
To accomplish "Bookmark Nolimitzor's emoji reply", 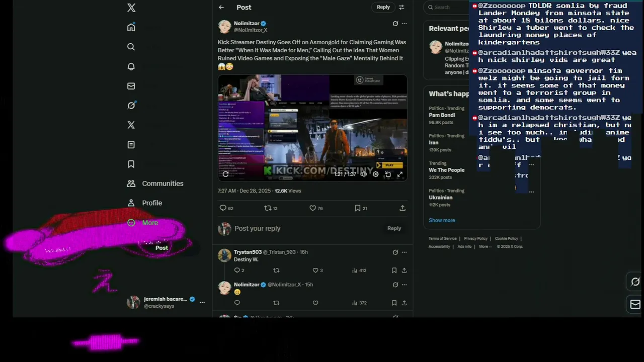I will [394, 303].
